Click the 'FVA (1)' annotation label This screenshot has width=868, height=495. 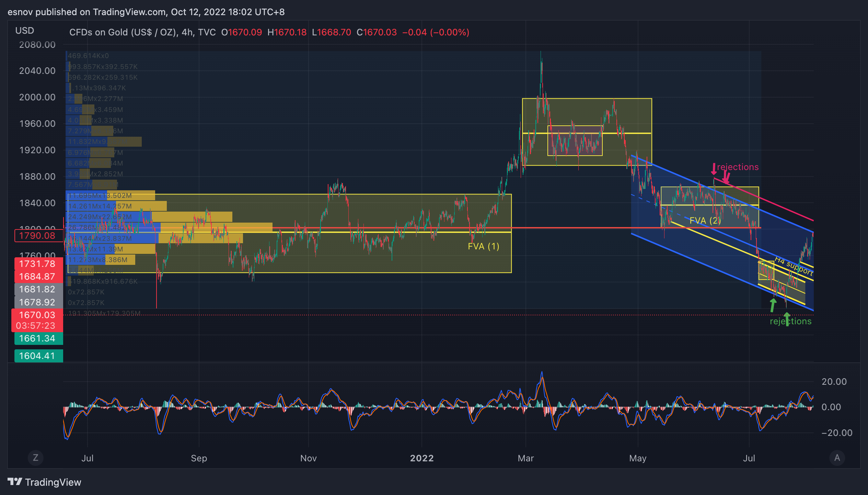tap(484, 246)
